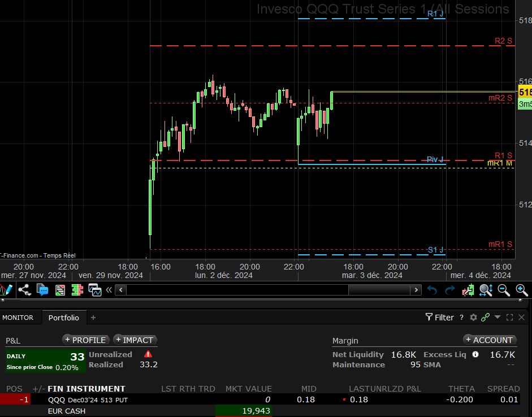The height and width of the screenshot is (417, 532).
Task: Open the chart comments bubble icon
Action: 42,290
